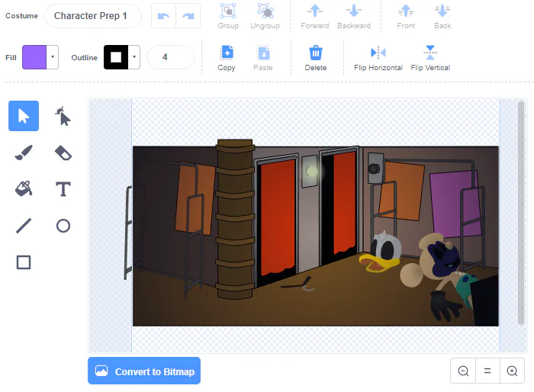Screen dimensions: 534x392
Task: Select the left red curtain doorway
Action: (276, 217)
